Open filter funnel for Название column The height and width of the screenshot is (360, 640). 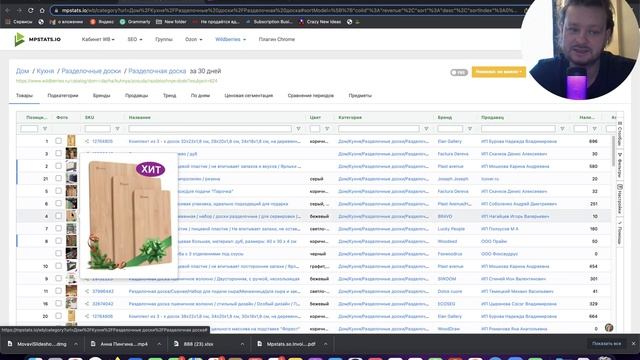pyautogui.click(x=298, y=129)
